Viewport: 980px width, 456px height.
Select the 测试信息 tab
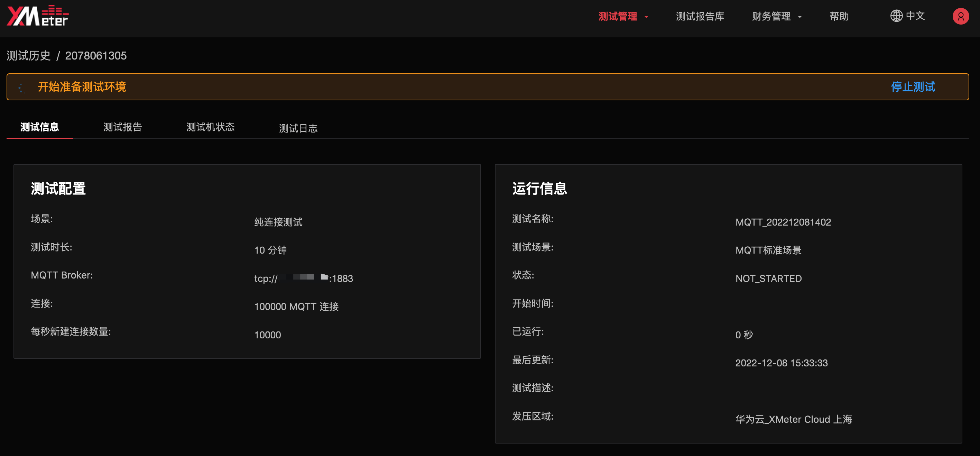(39, 127)
